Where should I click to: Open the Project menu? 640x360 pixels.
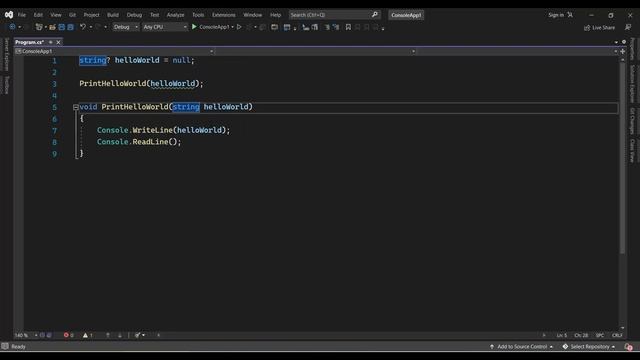click(x=91, y=15)
